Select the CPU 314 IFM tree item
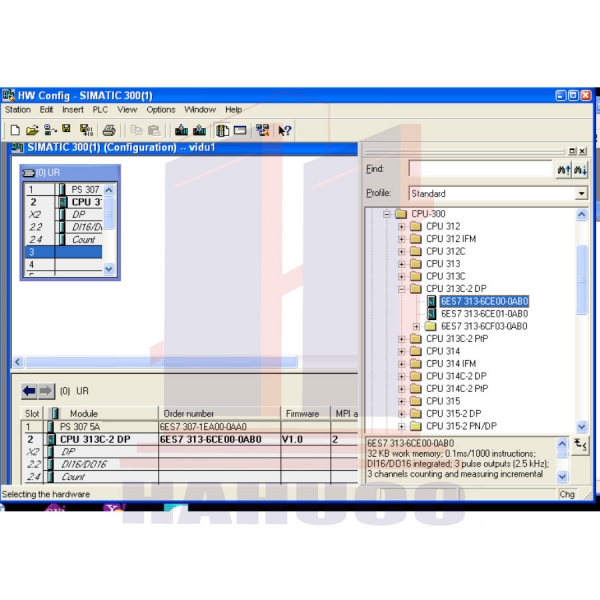 [x=451, y=364]
